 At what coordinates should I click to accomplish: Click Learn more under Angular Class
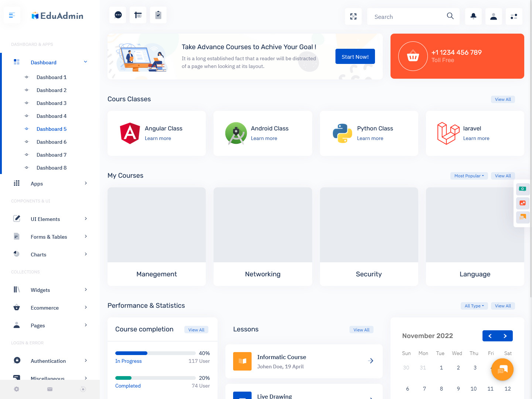(158, 138)
